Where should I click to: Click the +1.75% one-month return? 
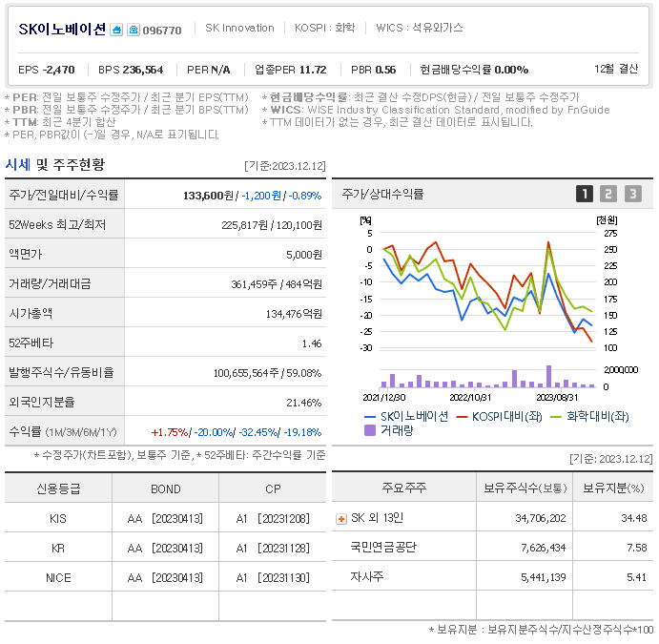[x=170, y=432]
